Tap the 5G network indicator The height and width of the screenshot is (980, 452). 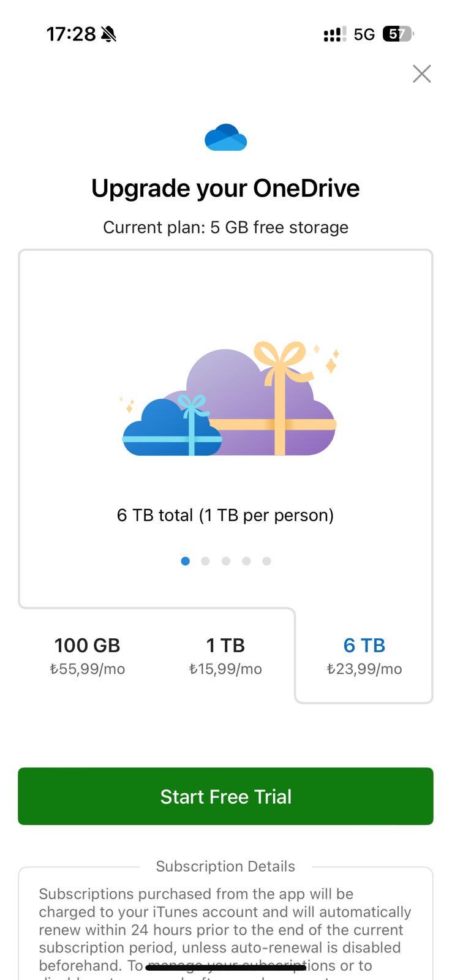point(364,34)
